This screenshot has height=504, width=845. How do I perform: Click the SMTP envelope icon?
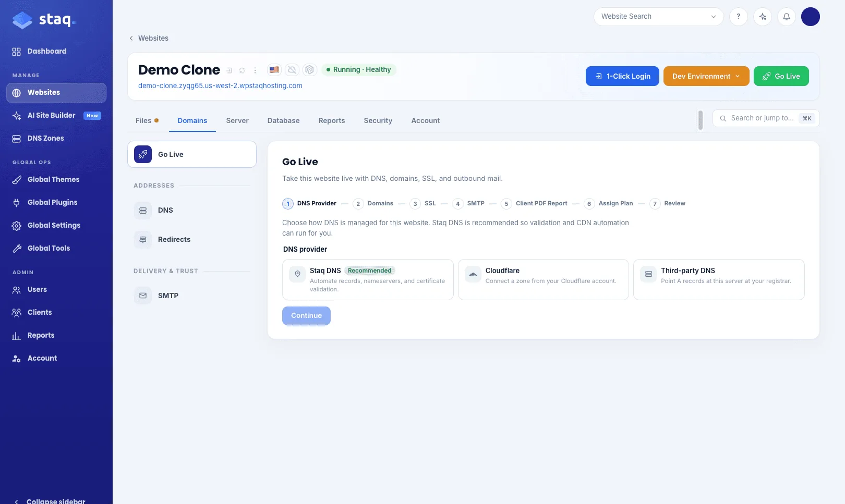click(x=143, y=296)
